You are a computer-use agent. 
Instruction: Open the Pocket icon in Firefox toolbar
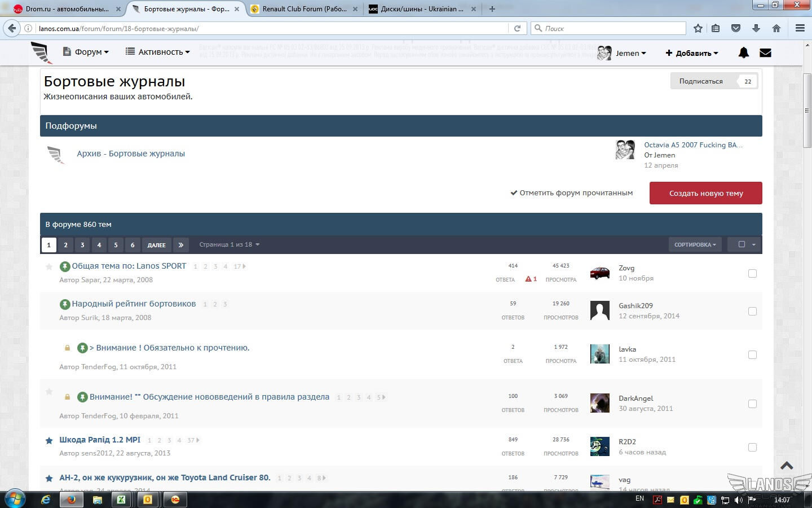tap(736, 28)
